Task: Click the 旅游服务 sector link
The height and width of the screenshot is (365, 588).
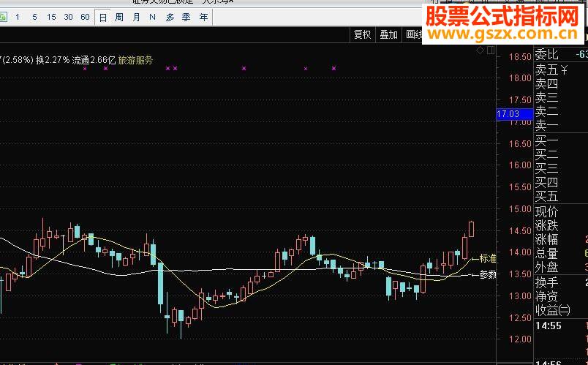Action: pyautogui.click(x=135, y=60)
